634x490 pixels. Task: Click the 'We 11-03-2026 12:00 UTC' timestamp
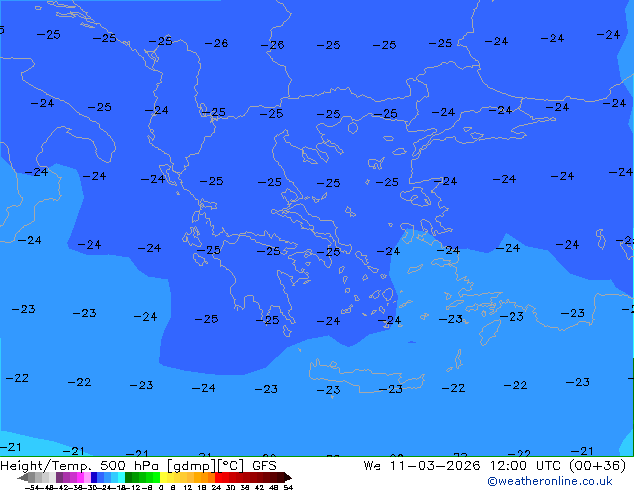click(x=464, y=466)
